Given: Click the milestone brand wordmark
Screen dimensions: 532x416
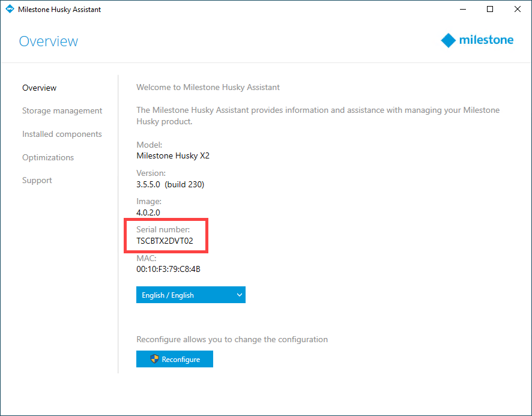Looking at the screenshot, I should click(486, 40).
